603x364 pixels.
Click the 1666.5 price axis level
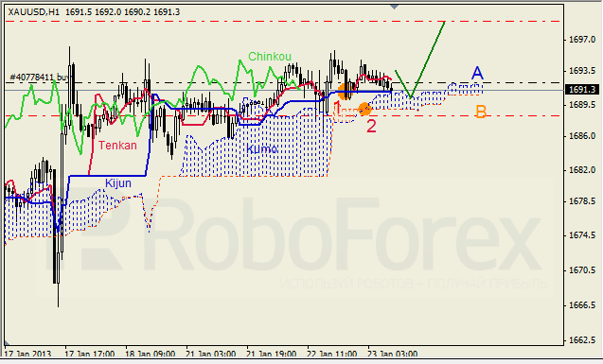click(x=581, y=305)
